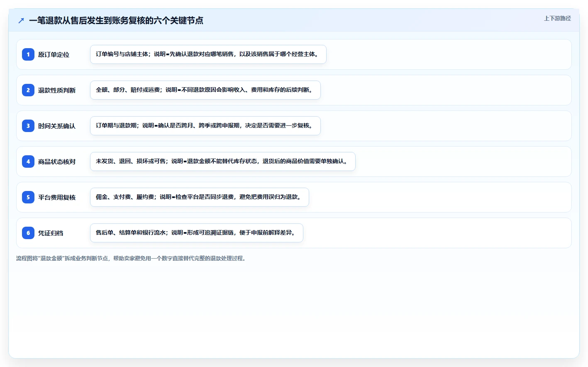588x367 pixels.
Task: Click the 平台费用复核 step label
Action: click(57, 197)
